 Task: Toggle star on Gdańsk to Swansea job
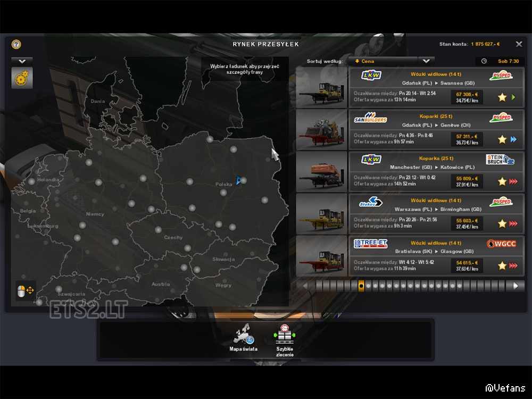tap(502, 97)
